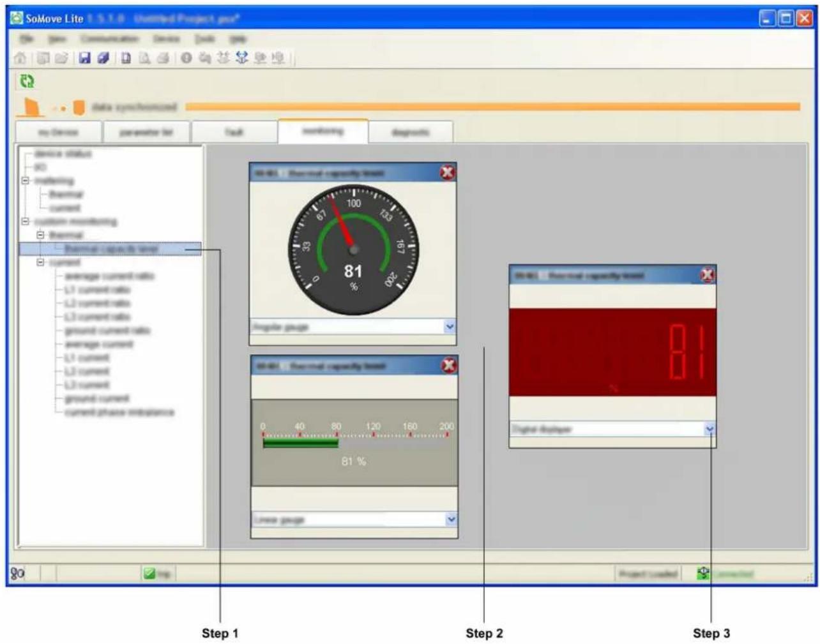This screenshot has height=644, width=820.
Task: Select thermal under metering
Action: [x=66, y=194]
